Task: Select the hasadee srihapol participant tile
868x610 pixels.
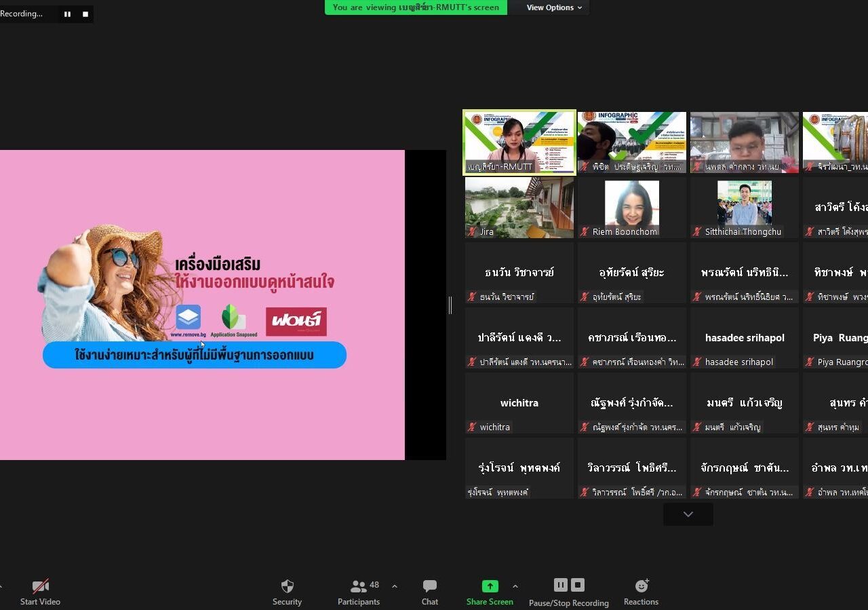Action: tap(745, 338)
